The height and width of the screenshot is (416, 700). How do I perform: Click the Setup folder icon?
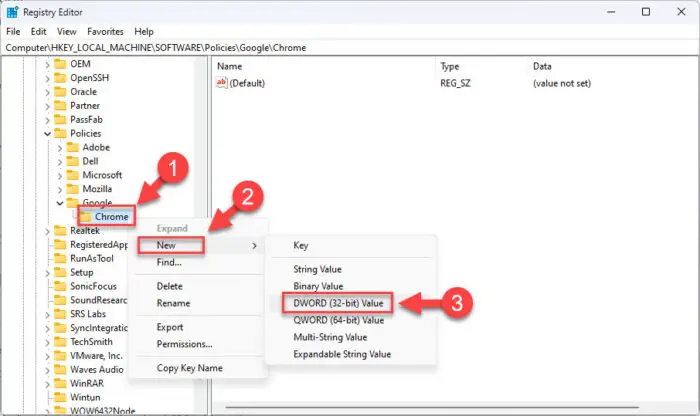60,272
